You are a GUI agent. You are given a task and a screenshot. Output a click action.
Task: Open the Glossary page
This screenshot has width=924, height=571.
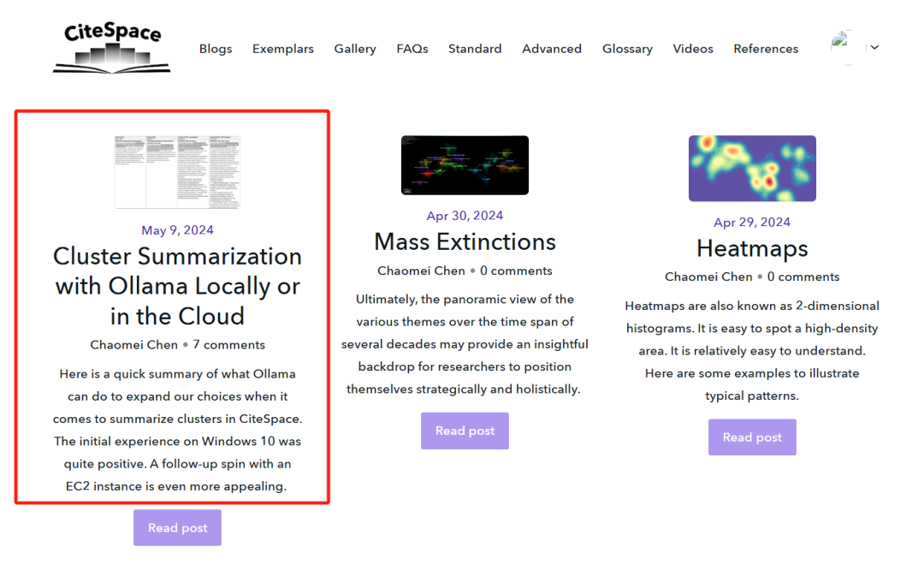click(x=627, y=49)
